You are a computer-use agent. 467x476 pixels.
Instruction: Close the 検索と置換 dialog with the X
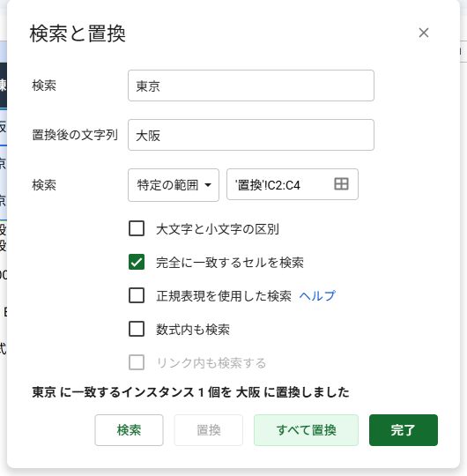424,33
